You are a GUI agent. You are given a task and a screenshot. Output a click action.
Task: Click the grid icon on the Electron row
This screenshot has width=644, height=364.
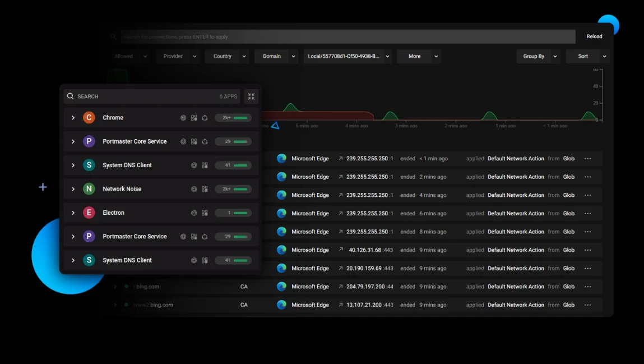coord(205,213)
